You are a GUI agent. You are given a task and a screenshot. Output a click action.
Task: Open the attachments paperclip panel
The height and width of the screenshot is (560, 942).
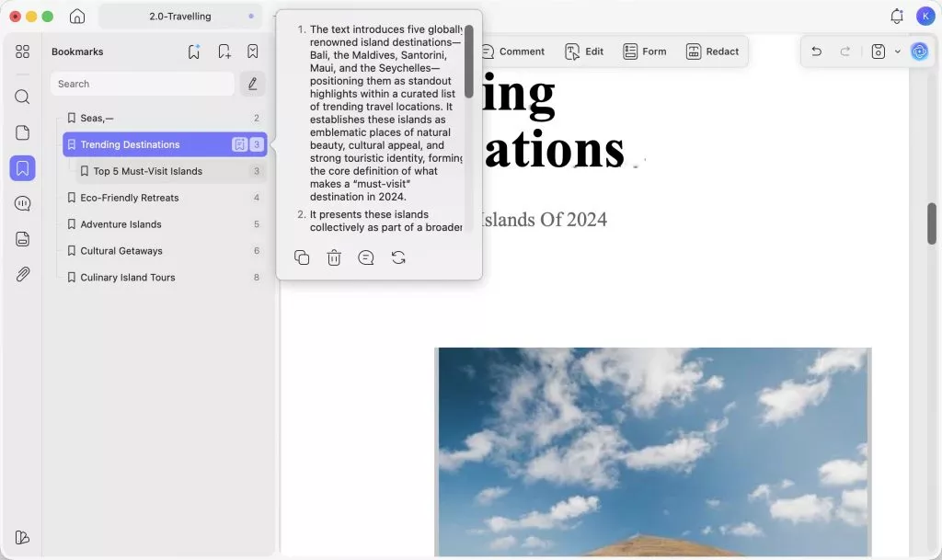(x=22, y=274)
